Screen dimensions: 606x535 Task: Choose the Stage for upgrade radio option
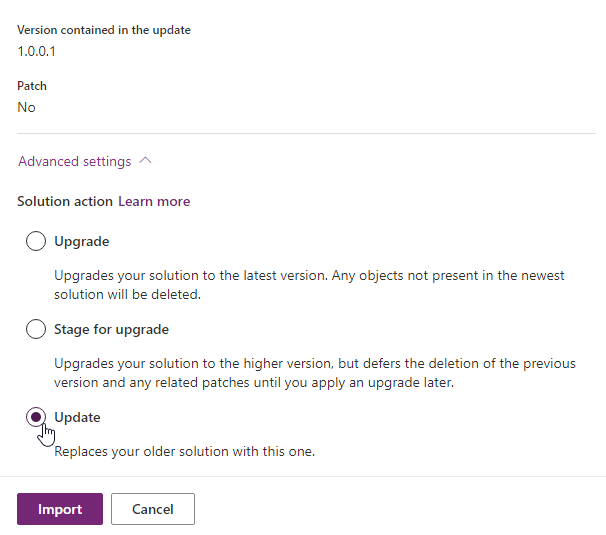pos(36,329)
